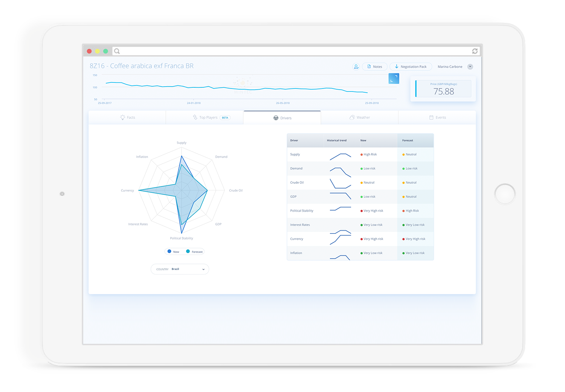Open the shared-user profile icon near Notes
Viewport: 565px width, 392px height.
coord(356,66)
